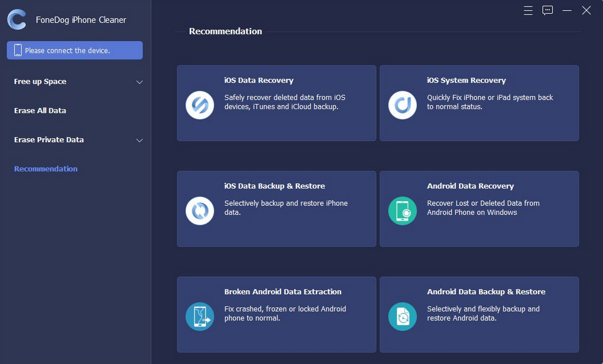Expand the Erase Private Data chevron
Screen dimensions: 603x364
point(140,140)
